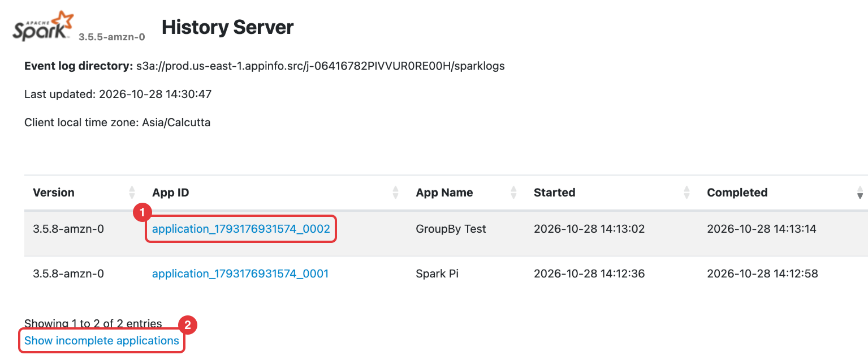Screen dimensions: 868x359
Task: Click started time 2026-10-28 14:13:02
Action: pyautogui.click(x=589, y=229)
